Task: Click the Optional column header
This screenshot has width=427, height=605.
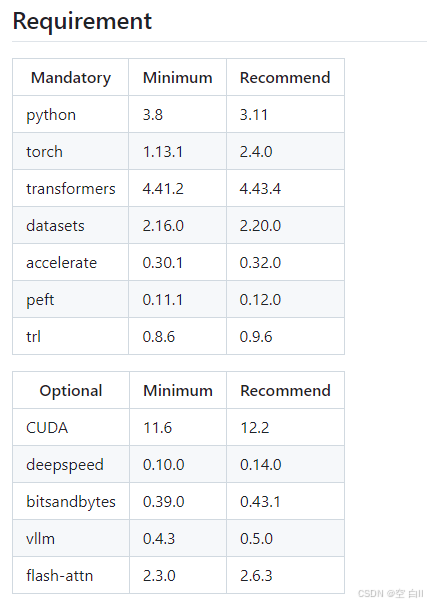Action: click(71, 391)
